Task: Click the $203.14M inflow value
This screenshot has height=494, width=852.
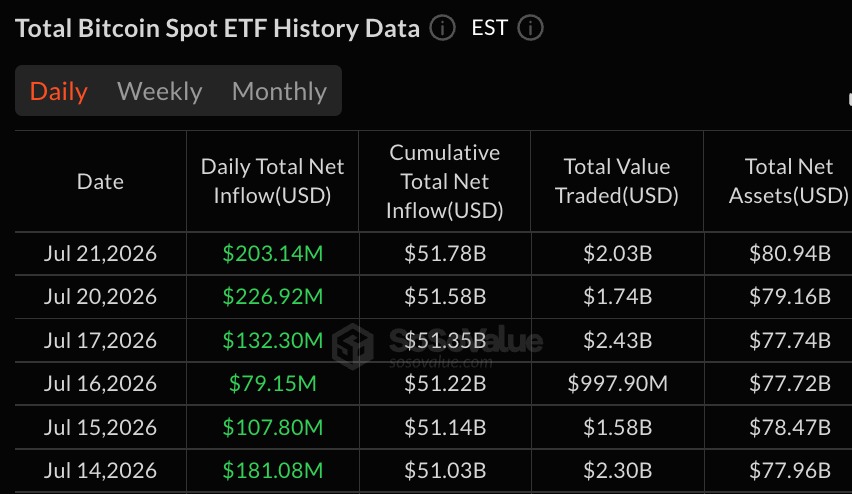Action: click(272, 253)
